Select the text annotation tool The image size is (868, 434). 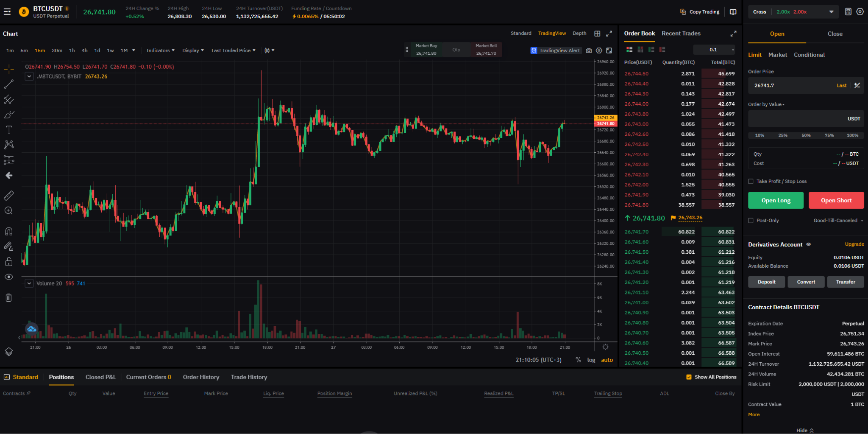[9, 130]
